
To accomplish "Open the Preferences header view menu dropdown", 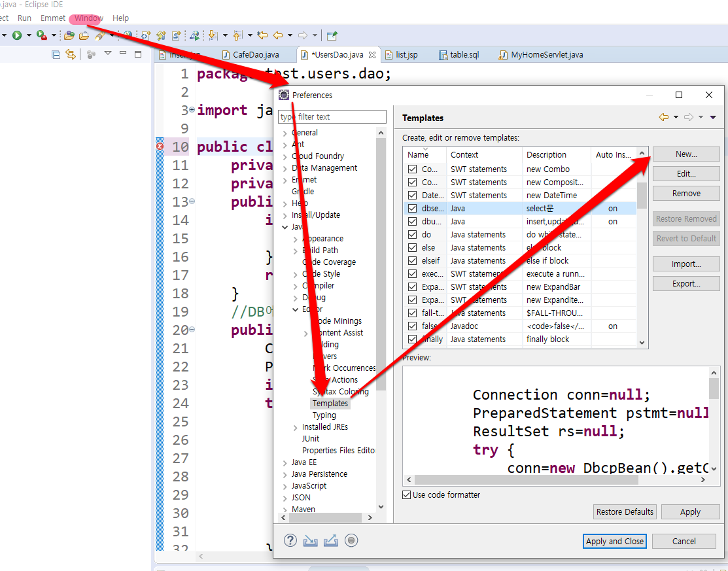I will click(x=713, y=118).
